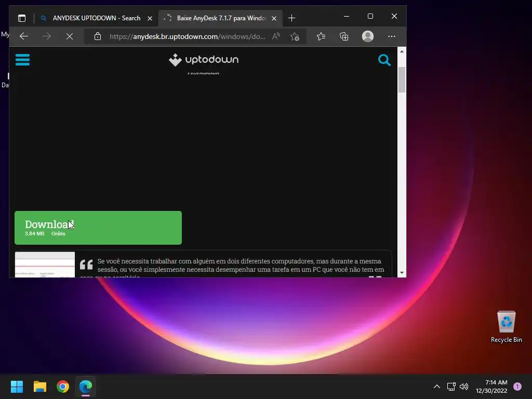
Task: Click Microsoft Edge taskbar icon
Action: (x=86, y=387)
